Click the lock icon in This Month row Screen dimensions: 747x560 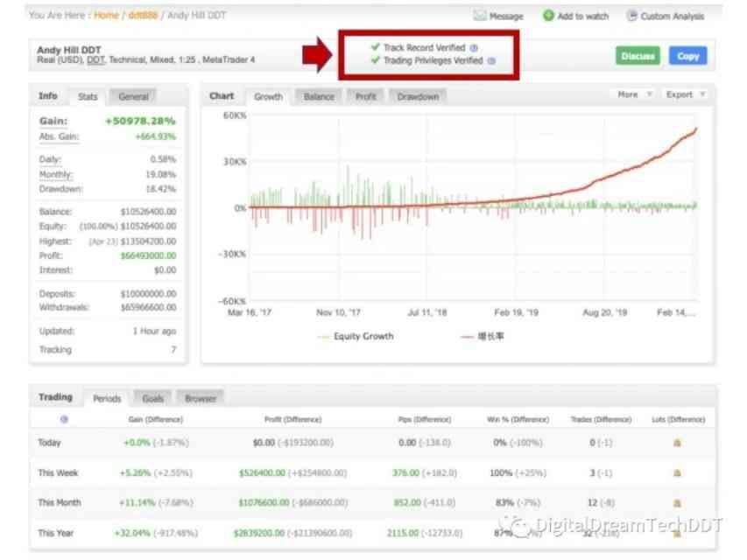coord(677,503)
